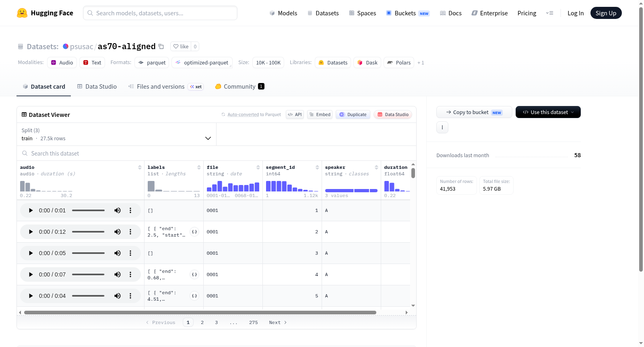Open Models in top navigation

click(283, 13)
